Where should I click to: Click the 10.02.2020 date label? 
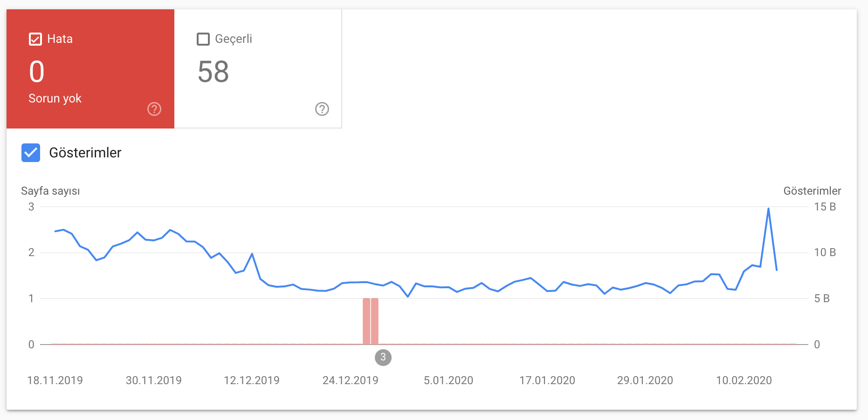(744, 380)
